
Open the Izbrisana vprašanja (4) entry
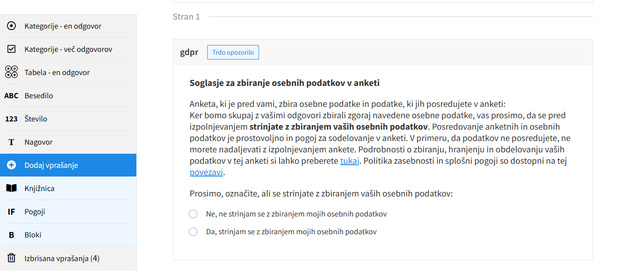point(68,258)
